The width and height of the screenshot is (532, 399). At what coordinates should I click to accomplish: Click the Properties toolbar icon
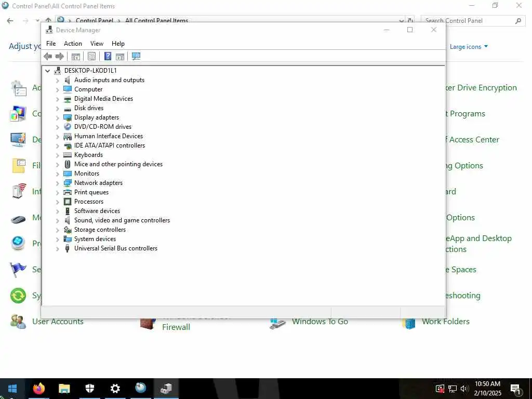pos(91,56)
